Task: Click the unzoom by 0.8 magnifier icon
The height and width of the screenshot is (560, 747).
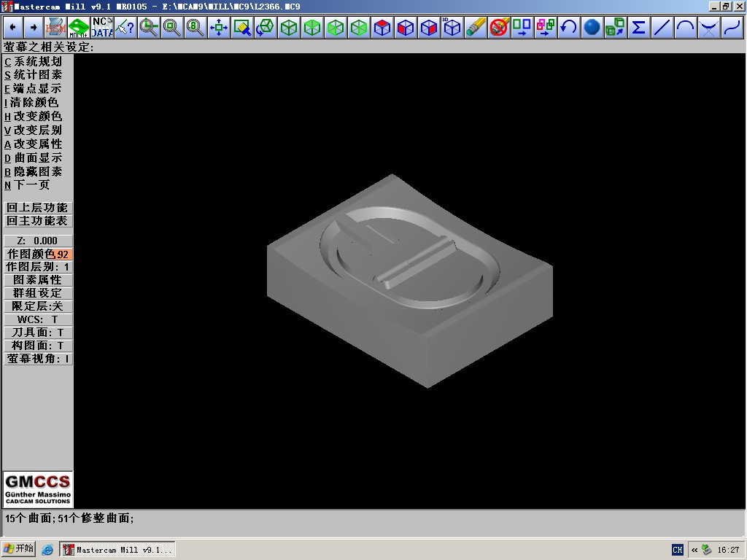Action: 196,28
